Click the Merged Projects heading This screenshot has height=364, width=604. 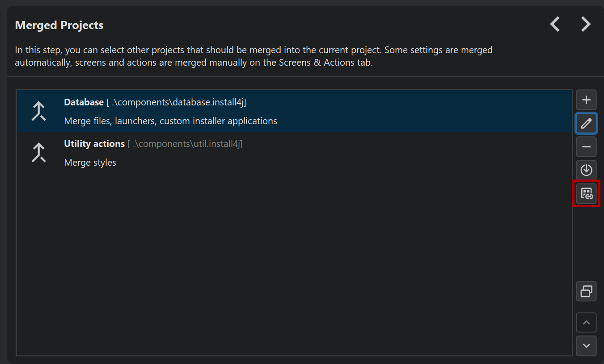point(59,25)
